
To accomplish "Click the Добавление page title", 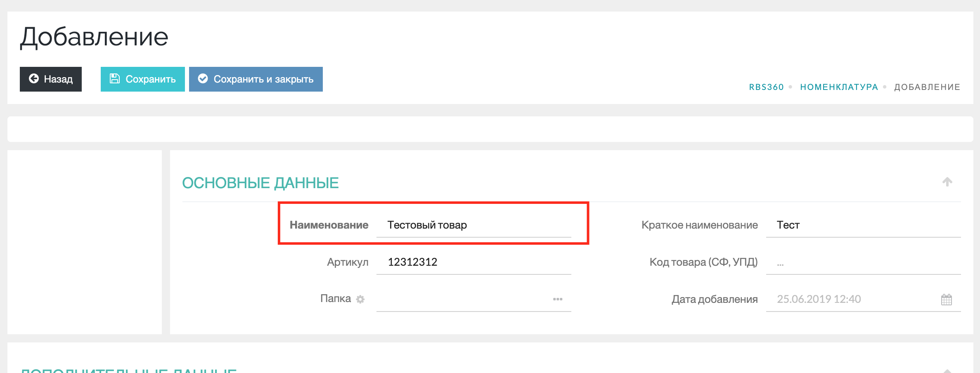I will (x=94, y=37).
